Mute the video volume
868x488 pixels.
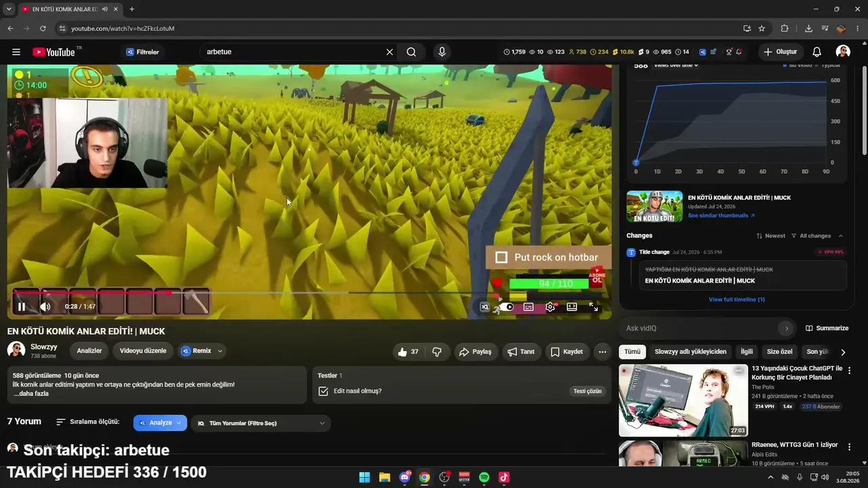tap(45, 307)
